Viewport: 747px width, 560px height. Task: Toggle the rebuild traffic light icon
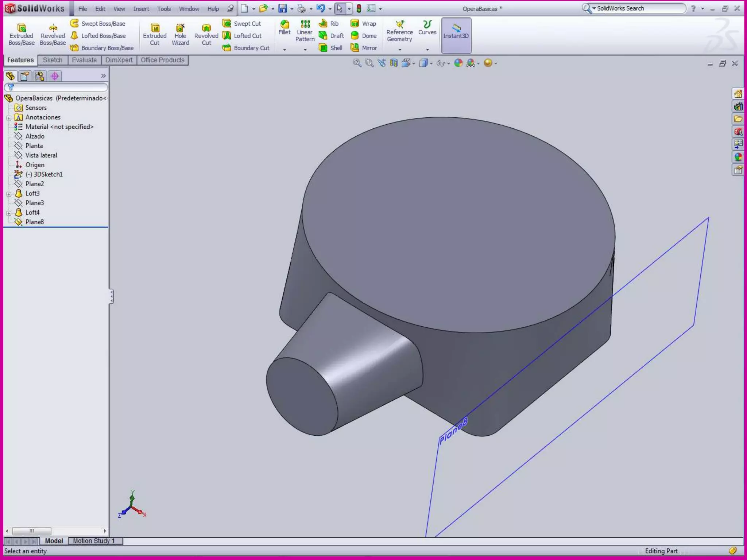tap(359, 8)
